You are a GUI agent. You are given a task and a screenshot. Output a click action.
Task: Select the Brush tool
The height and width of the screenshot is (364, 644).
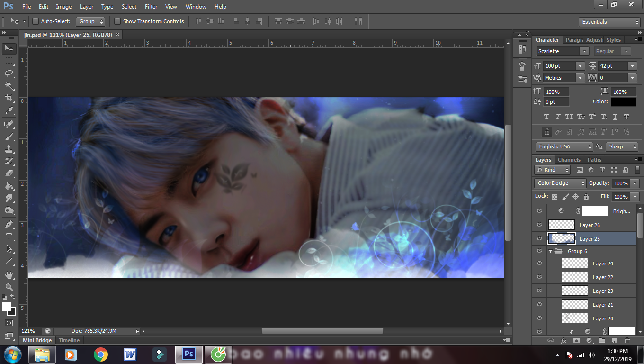pyautogui.click(x=9, y=136)
